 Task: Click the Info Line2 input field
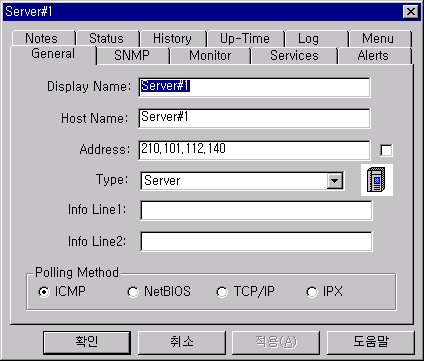coord(256,241)
